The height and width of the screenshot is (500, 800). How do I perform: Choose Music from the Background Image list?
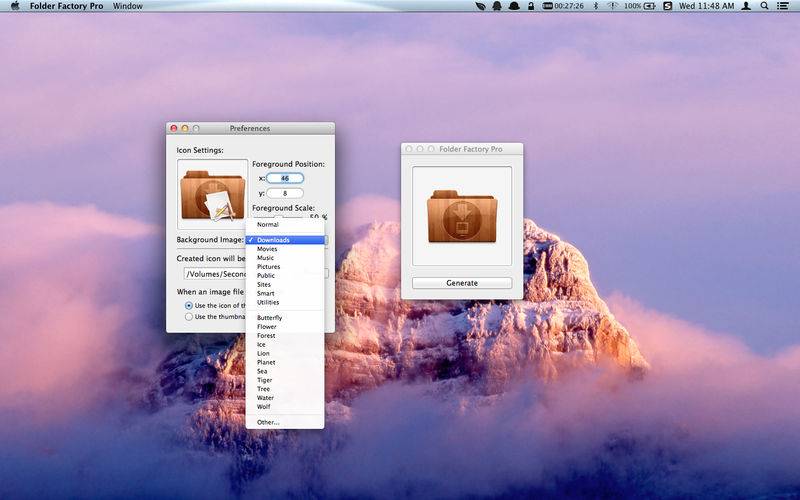(285, 258)
